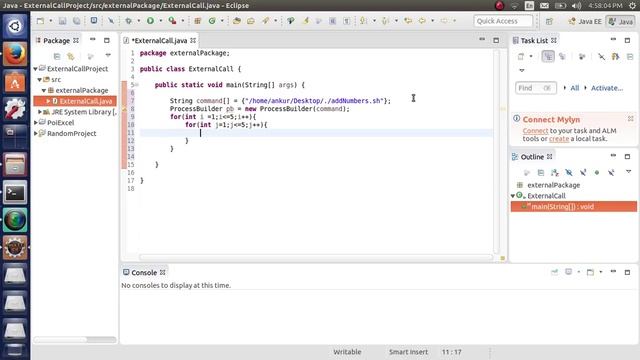Select ExternalCall.java in Package Explorer
Image resolution: width=640 pixels, height=360 pixels.
(75, 101)
